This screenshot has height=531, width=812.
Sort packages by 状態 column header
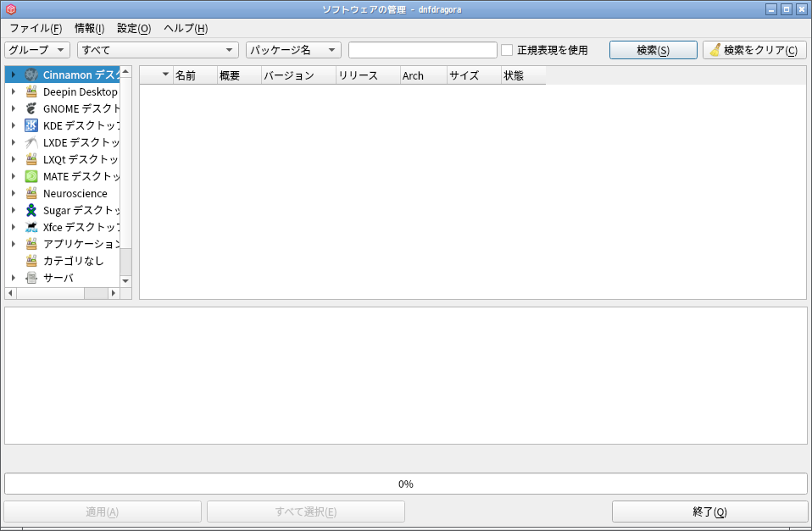click(x=524, y=75)
